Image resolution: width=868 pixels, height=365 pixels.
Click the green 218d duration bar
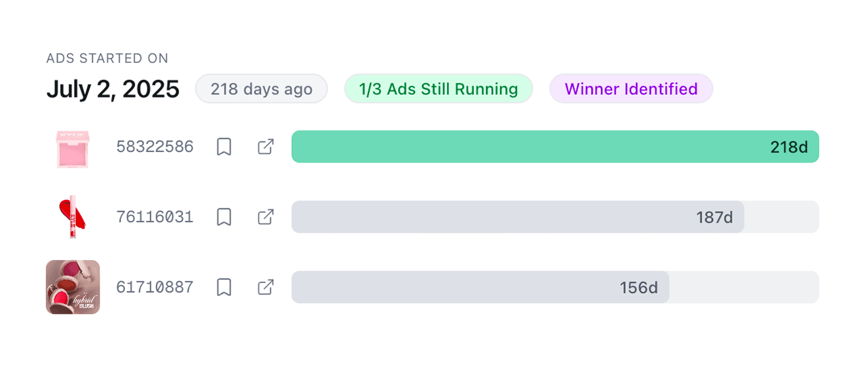pos(554,147)
